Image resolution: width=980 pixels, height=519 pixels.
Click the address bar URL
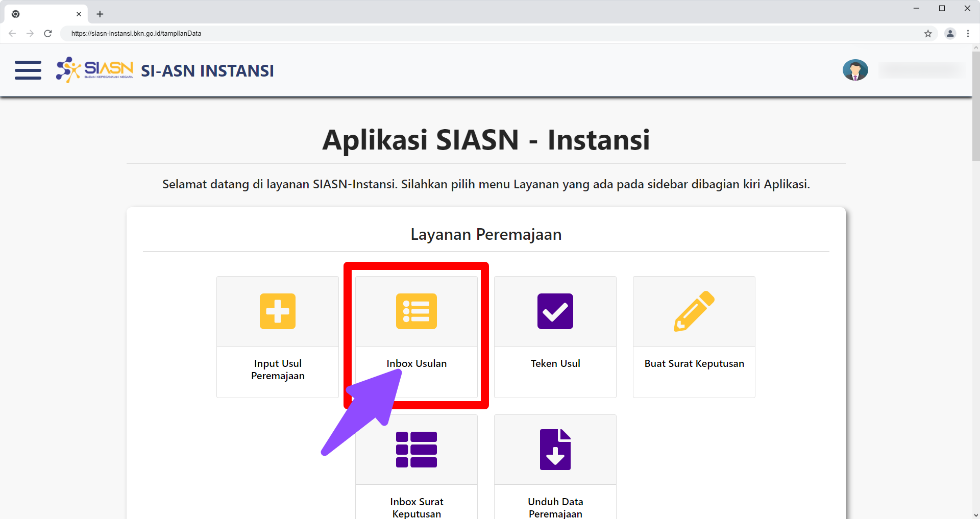click(136, 34)
